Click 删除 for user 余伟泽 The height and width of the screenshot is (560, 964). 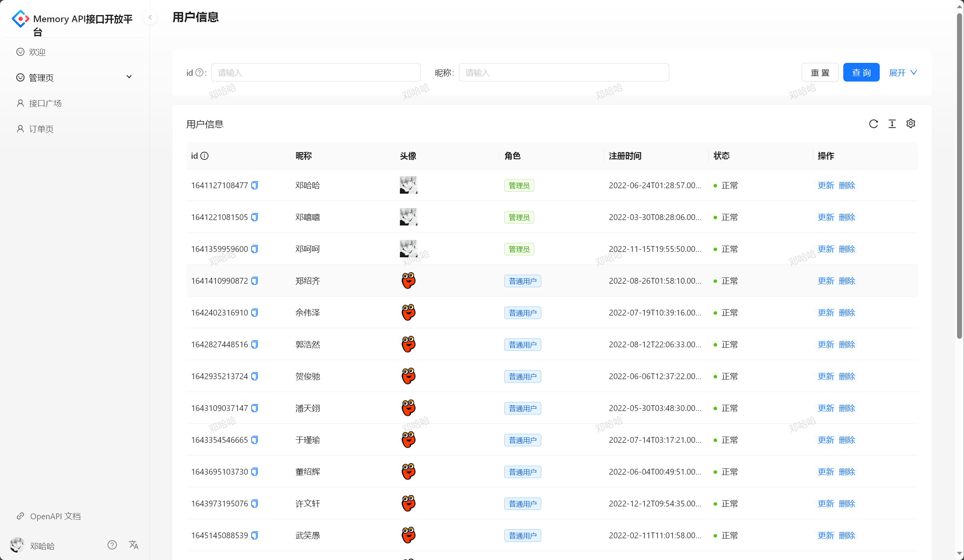coord(847,313)
